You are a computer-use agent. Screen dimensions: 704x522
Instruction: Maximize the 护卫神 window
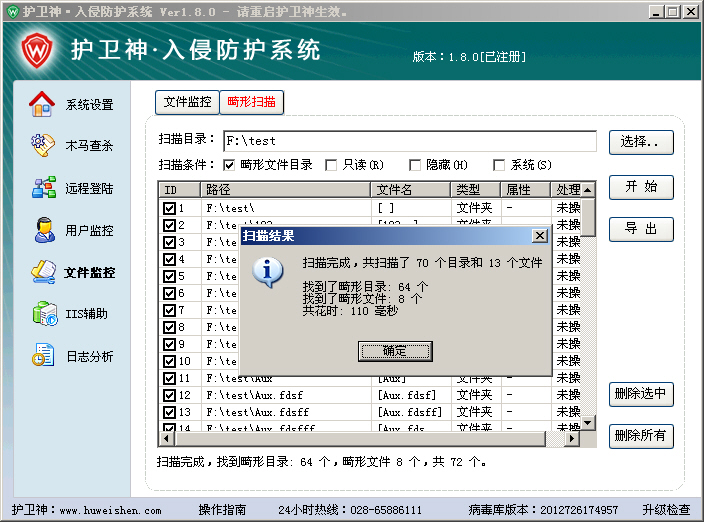672,11
